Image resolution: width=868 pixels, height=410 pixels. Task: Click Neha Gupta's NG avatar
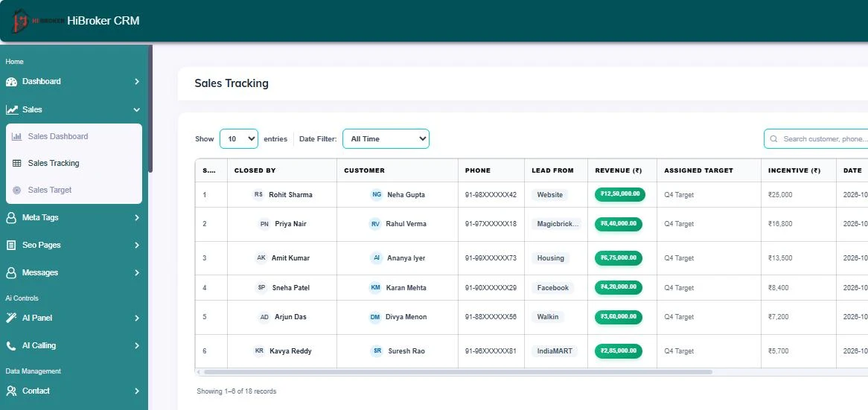[x=377, y=195]
